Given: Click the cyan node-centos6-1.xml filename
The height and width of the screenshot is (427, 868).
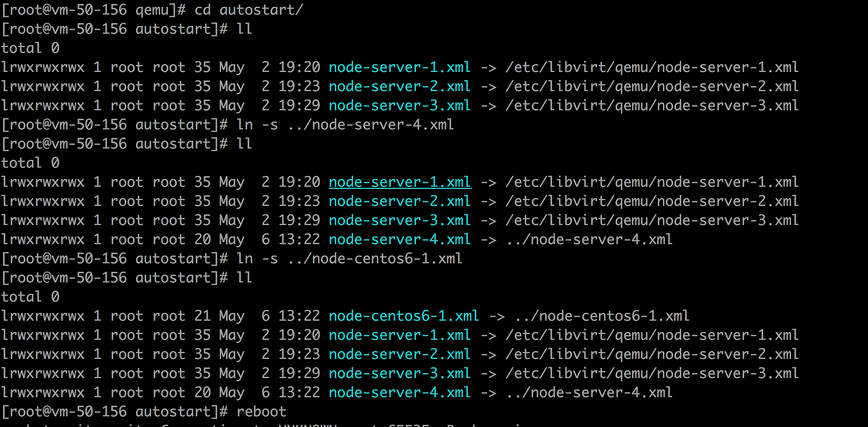Looking at the screenshot, I should tap(404, 316).
